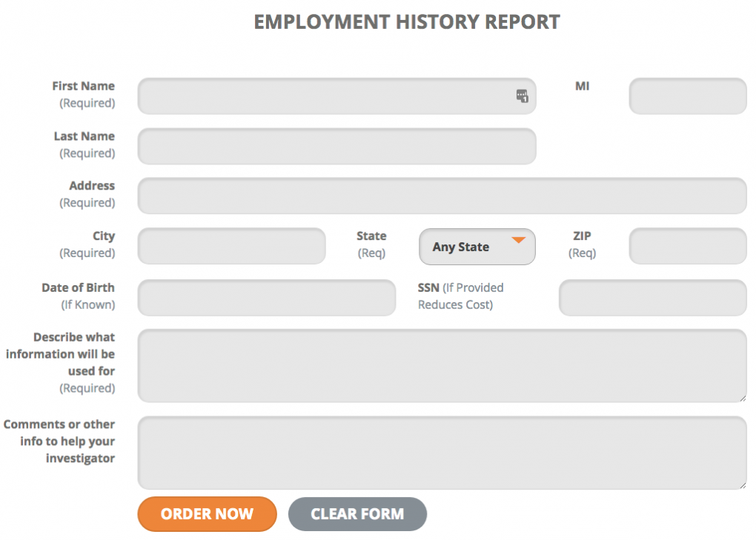The width and height of the screenshot is (756, 540).
Task: Select the MI input field
Action: point(688,96)
